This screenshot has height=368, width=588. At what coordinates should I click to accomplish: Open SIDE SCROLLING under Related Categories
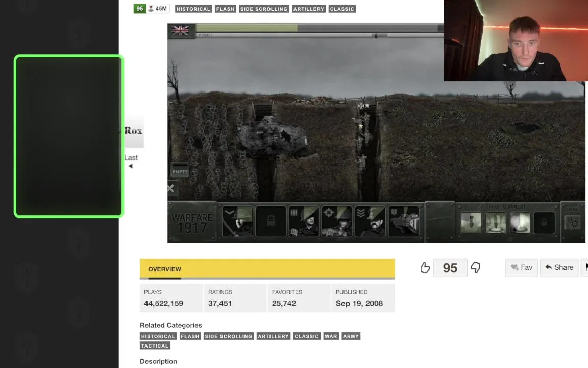[x=228, y=336]
